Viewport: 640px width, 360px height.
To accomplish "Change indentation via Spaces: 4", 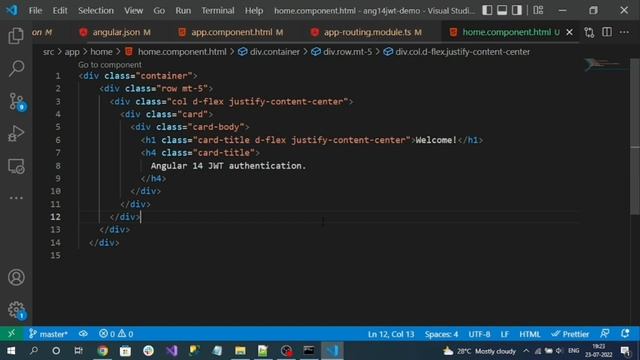I will [x=441, y=334].
